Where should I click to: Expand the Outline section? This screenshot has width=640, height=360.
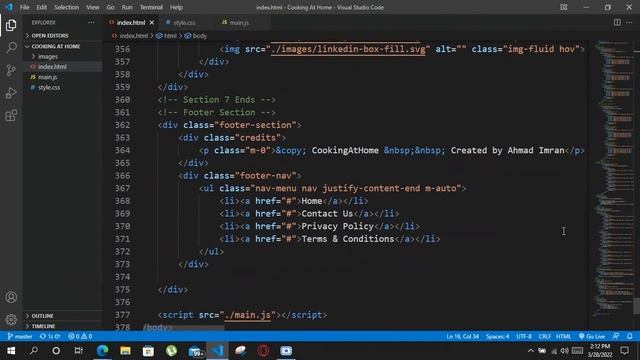click(x=42, y=316)
